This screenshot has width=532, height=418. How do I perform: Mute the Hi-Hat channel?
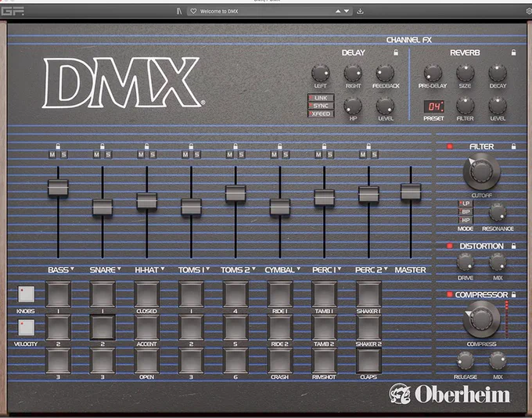click(141, 155)
